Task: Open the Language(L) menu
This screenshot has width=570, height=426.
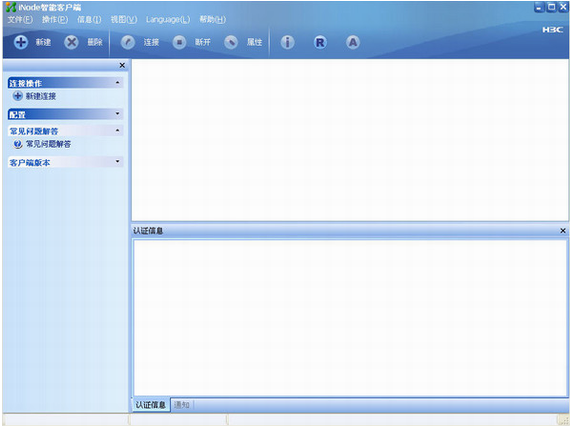Action: pyautogui.click(x=168, y=19)
